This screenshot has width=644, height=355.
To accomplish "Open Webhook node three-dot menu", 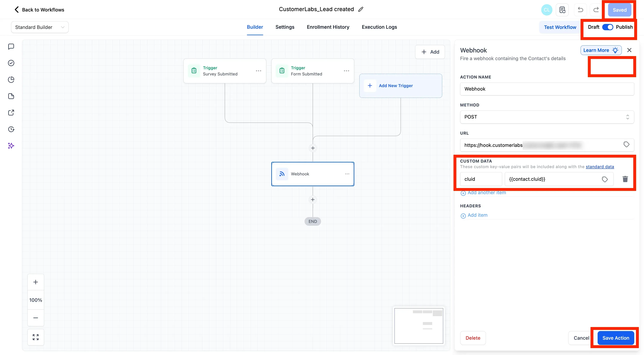I will [x=347, y=174].
